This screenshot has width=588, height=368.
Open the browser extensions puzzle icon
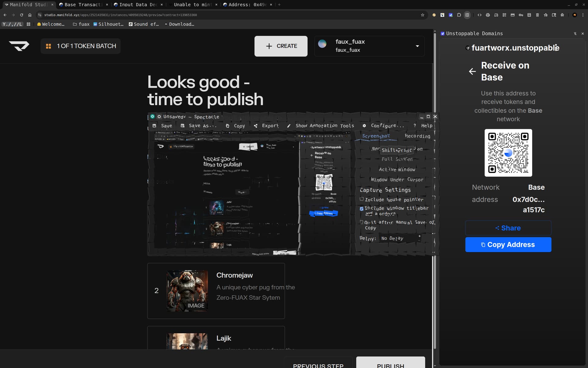[x=459, y=15]
